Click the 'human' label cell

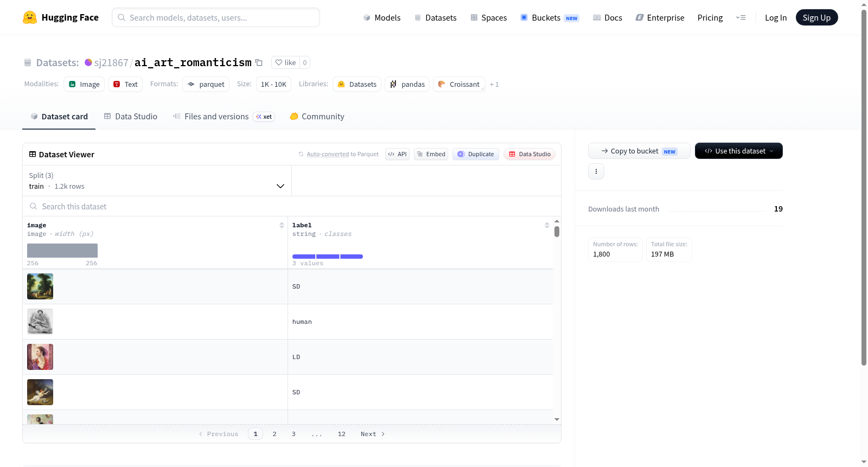[x=420, y=322]
